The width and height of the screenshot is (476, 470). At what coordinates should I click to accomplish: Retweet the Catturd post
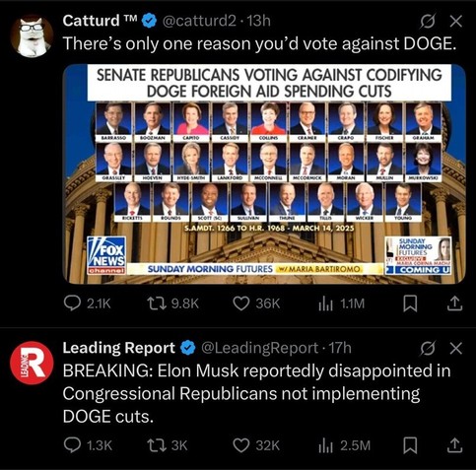click(156, 303)
